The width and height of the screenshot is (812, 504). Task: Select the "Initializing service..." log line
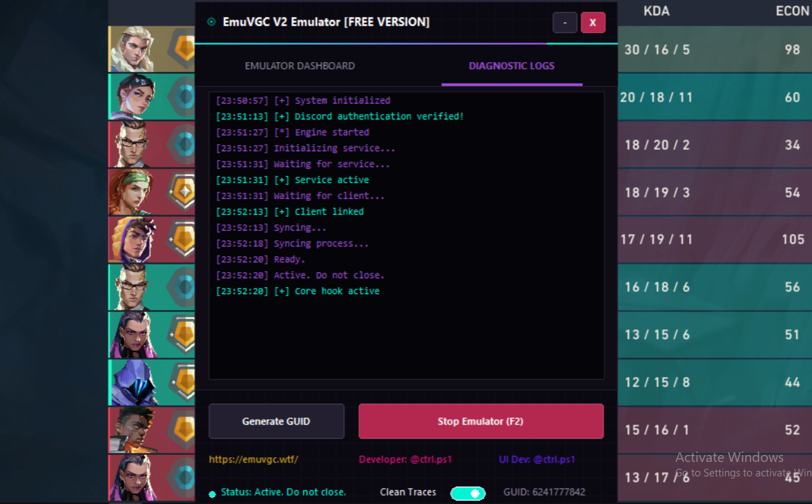(305, 148)
